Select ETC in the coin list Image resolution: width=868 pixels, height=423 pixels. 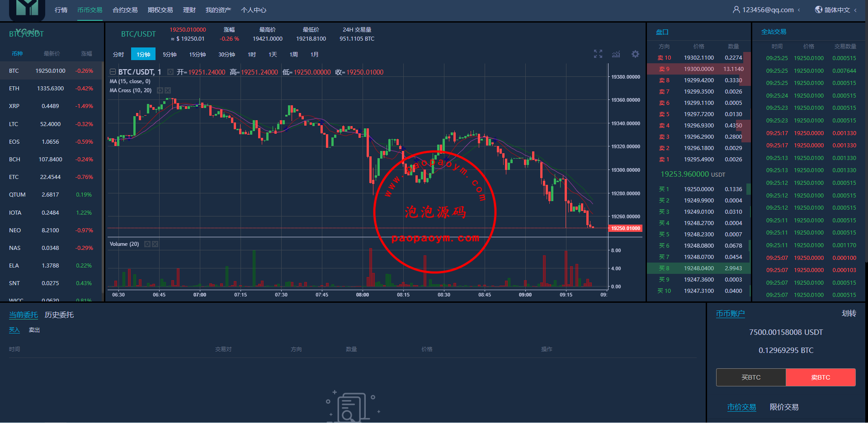(52, 177)
